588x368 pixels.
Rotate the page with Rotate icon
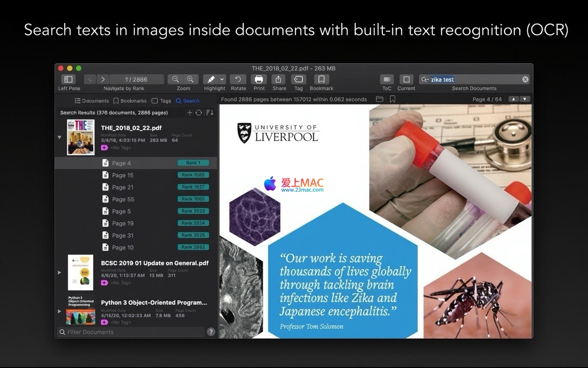(238, 79)
